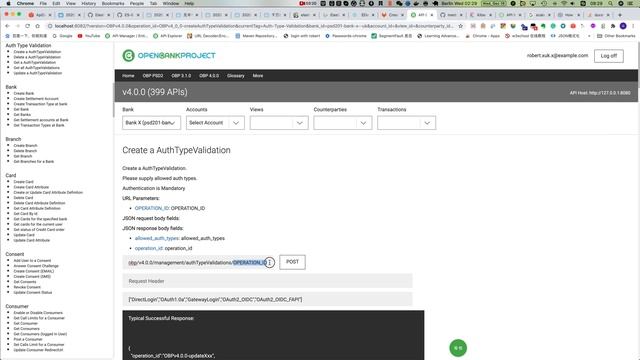640x360 pixels.
Task: Open the Transactions dropdown
Action: coord(406,123)
